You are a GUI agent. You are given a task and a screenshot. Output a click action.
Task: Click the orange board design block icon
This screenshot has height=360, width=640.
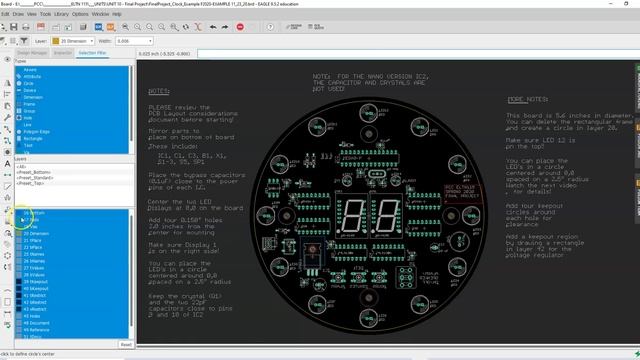pyautogui.click(x=111, y=27)
